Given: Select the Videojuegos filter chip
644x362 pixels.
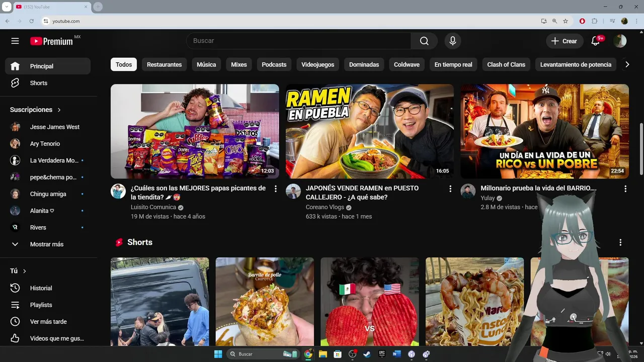Looking at the screenshot, I should point(318,64).
